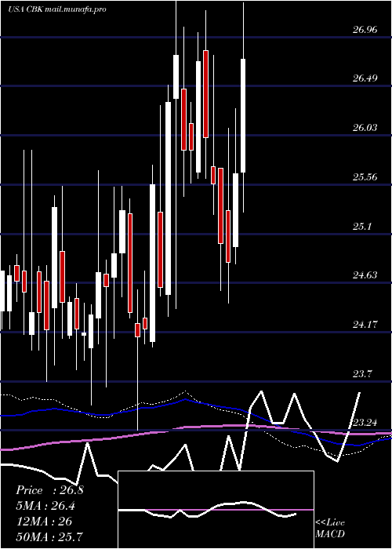Select the 26.96 price axis label
Screen dimensions: 392x549
pyautogui.click(x=365, y=30)
